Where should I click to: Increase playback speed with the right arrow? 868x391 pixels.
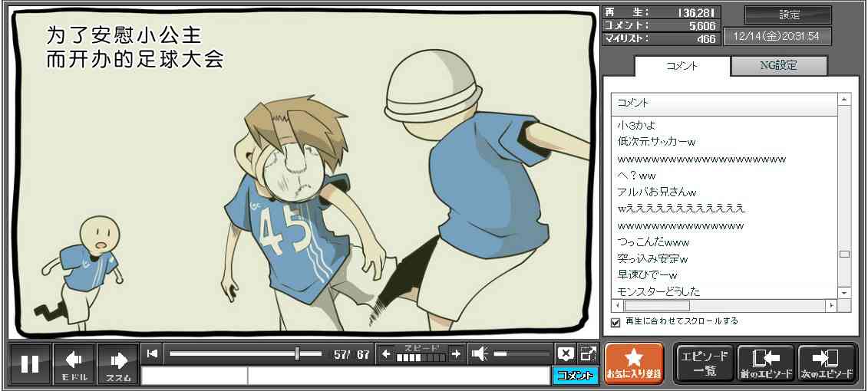coord(456,353)
